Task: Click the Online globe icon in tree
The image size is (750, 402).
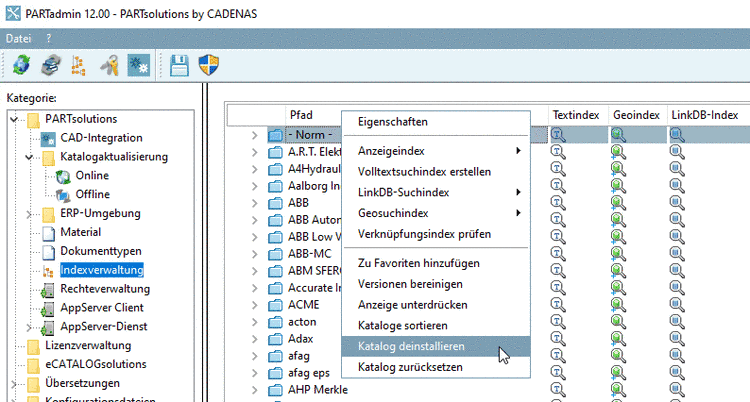Action: pyautogui.click(x=63, y=176)
